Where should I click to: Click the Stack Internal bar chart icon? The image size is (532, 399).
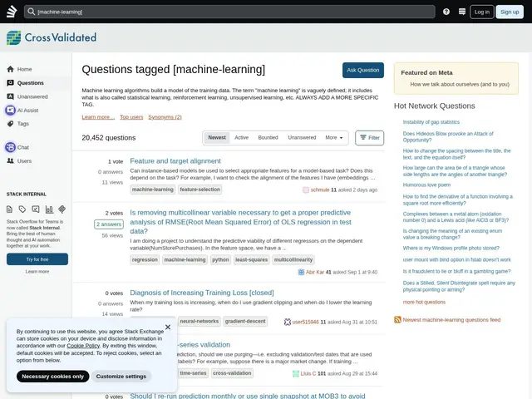pos(49,209)
